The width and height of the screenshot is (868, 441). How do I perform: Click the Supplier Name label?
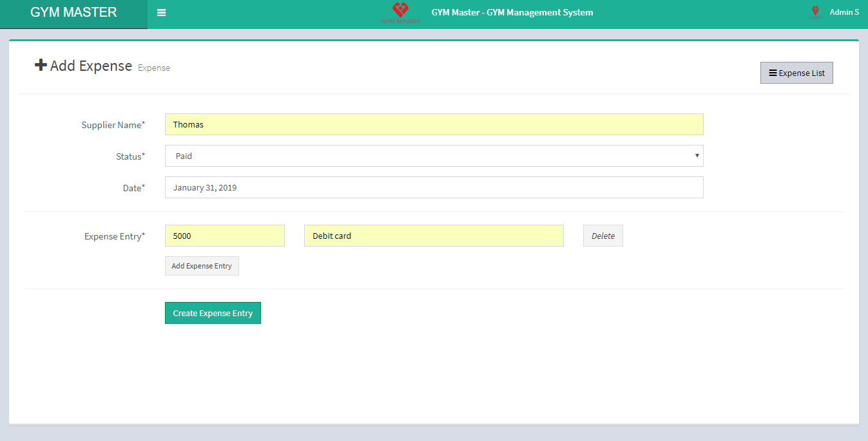click(x=111, y=125)
